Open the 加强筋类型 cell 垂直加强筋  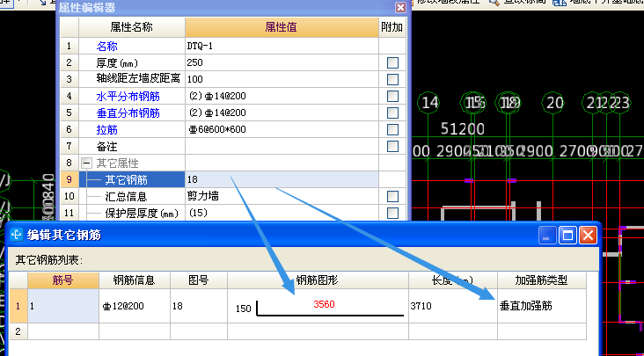(541, 306)
